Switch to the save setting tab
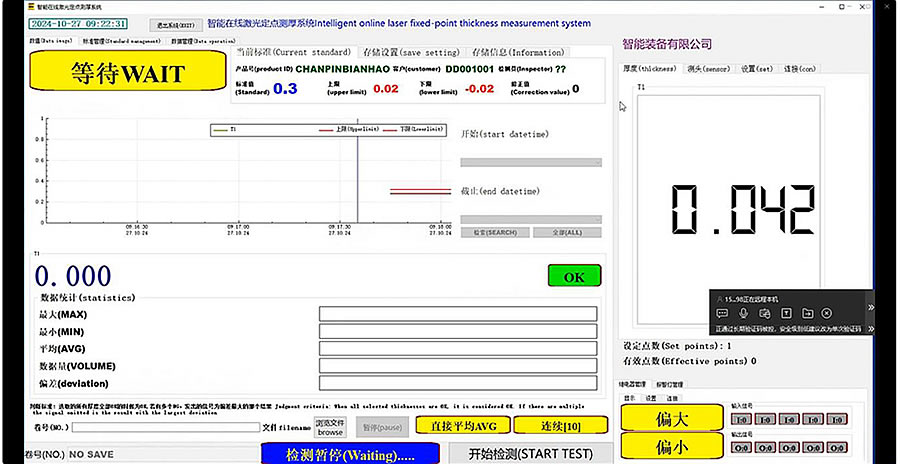Image resolution: width=900 pixels, height=466 pixels. tap(410, 52)
